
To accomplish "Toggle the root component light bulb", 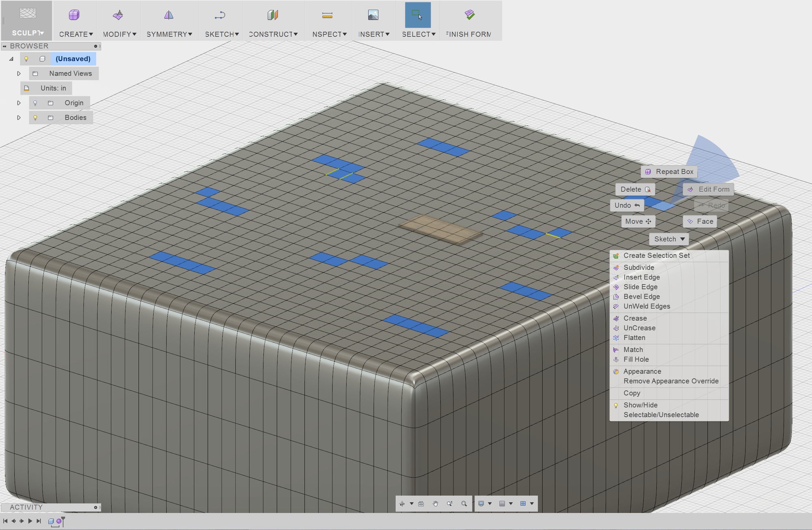I will 26,59.
